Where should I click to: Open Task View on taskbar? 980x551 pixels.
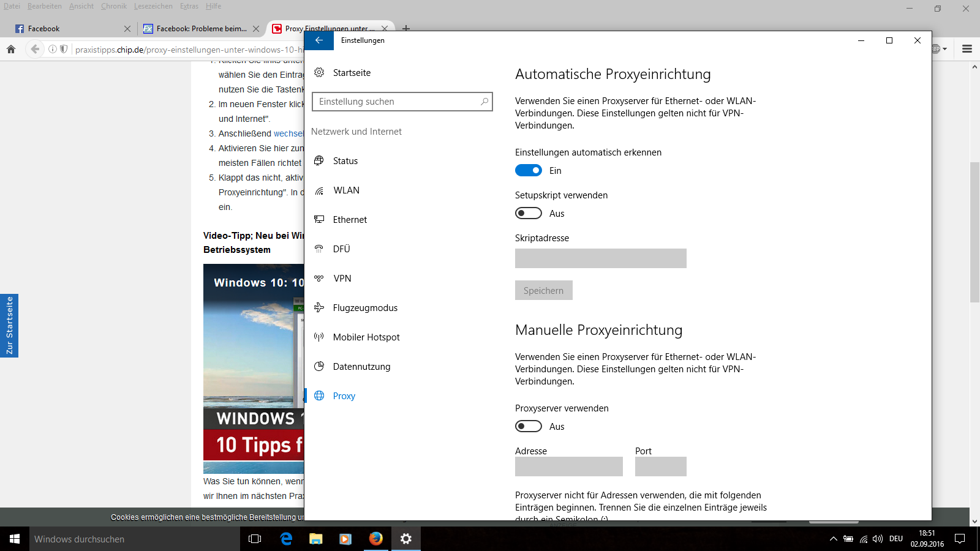click(x=255, y=539)
